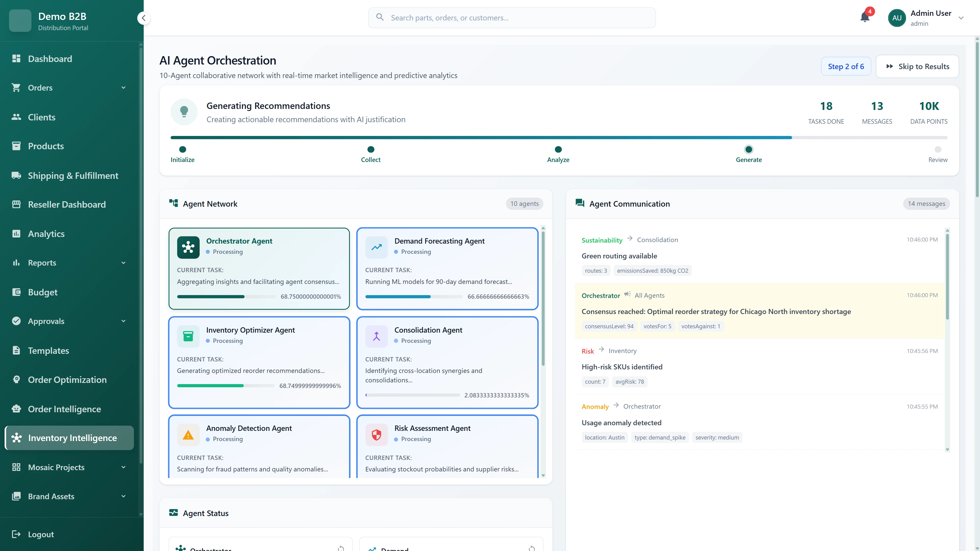
Task: Click the Agent Communication chat icon
Action: [x=580, y=203]
